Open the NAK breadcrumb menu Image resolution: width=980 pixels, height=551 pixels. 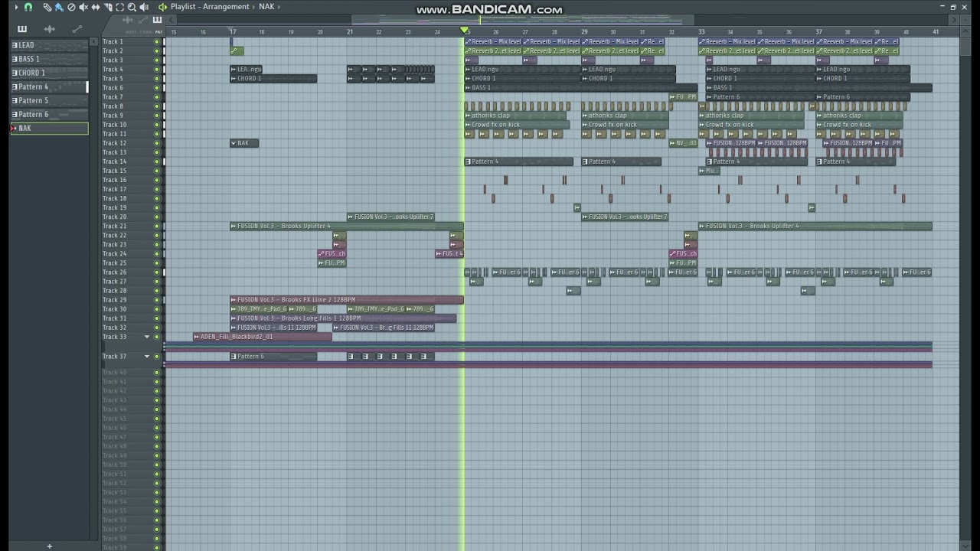(x=266, y=7)
